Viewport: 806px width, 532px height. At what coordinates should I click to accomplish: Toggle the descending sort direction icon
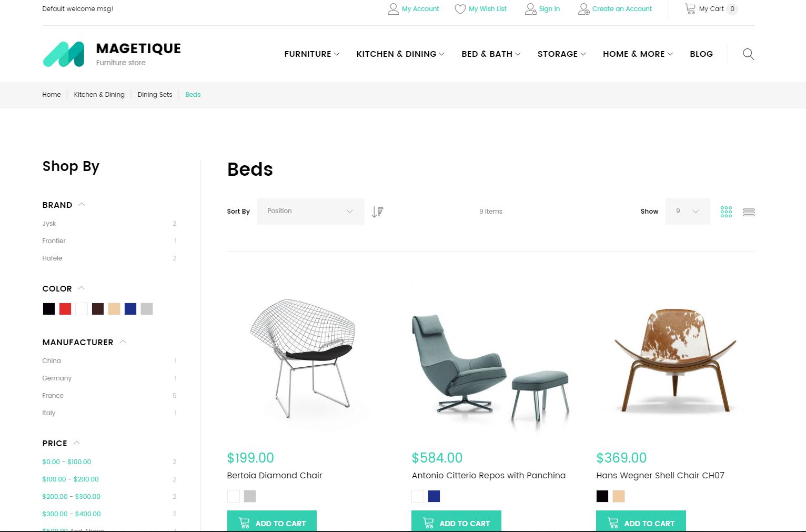(377, 212)
